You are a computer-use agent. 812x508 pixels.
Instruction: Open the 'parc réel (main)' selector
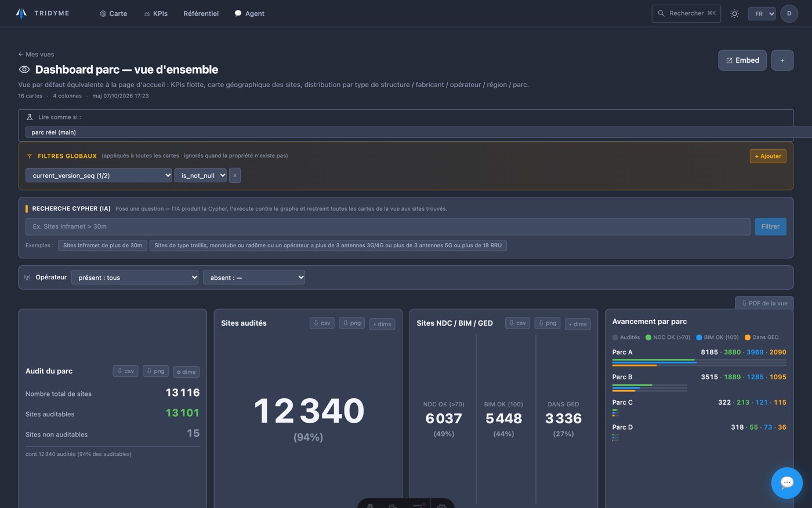(x=419, y=132)
